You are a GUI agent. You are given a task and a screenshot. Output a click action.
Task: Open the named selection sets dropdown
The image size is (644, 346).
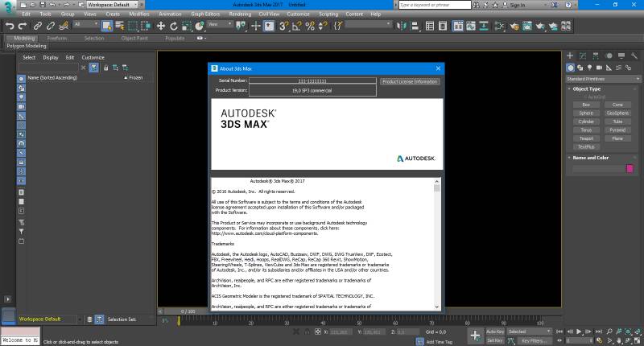(369, 25)
